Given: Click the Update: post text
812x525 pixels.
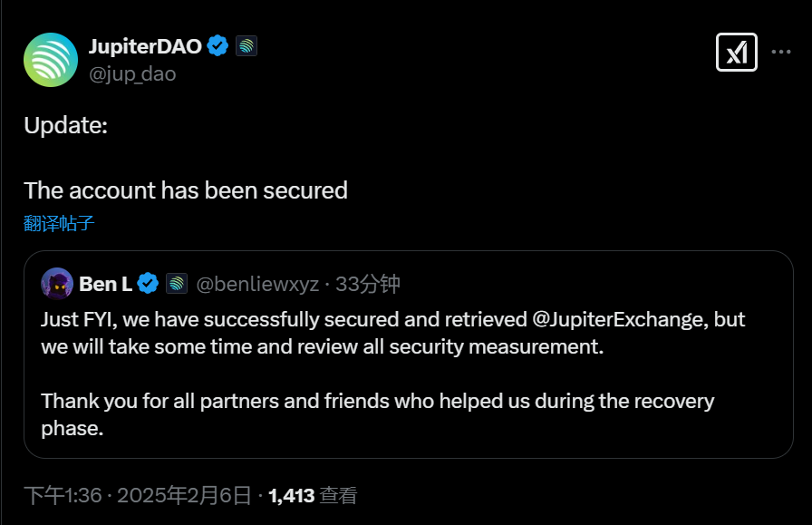Looking at the screenshot, I should [65, 126].
